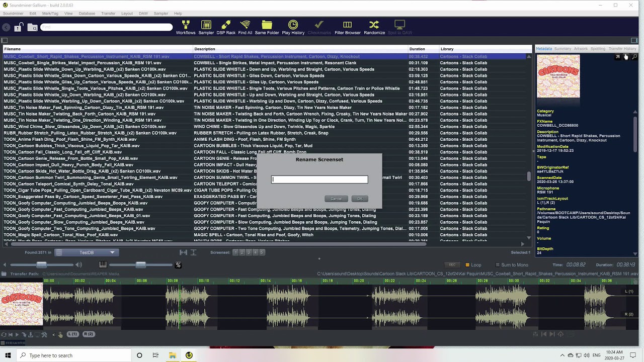Click the horizontal fit waveform icon
Image resolution: width=644 pixels, height=362 pixels.
coord(183,252)
